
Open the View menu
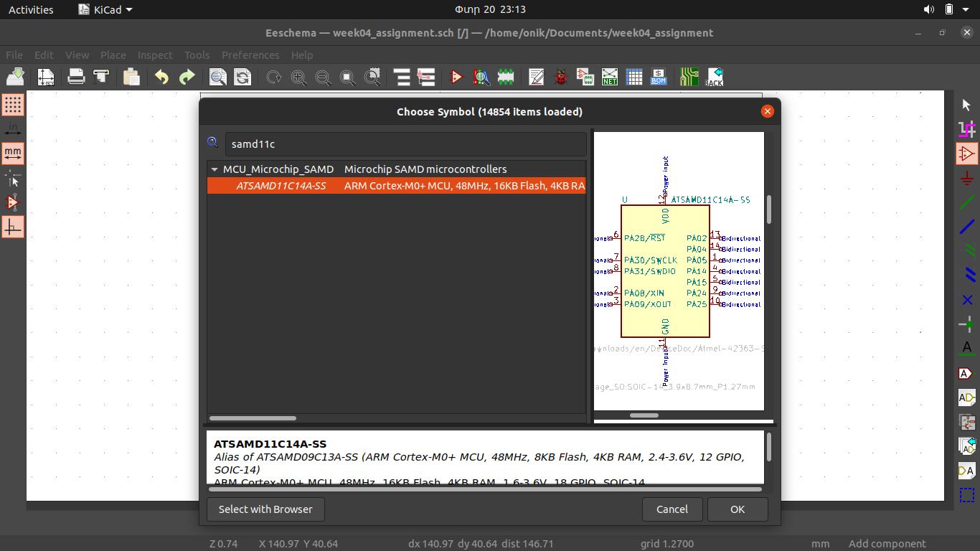pos(77,55)
